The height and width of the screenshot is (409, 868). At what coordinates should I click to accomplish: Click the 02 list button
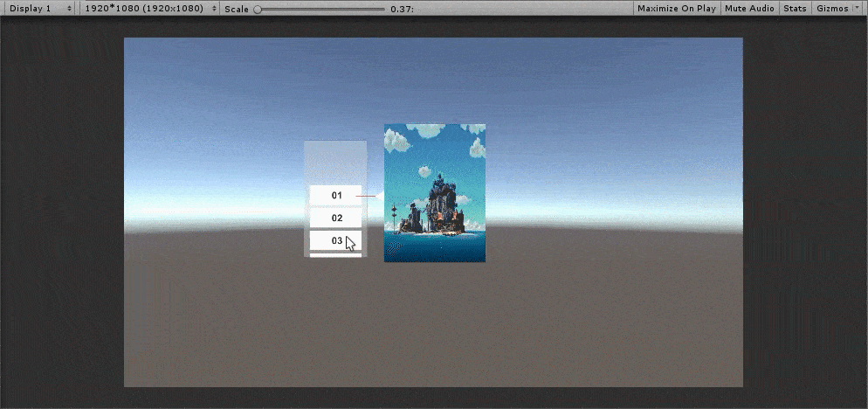coord(335,218)
